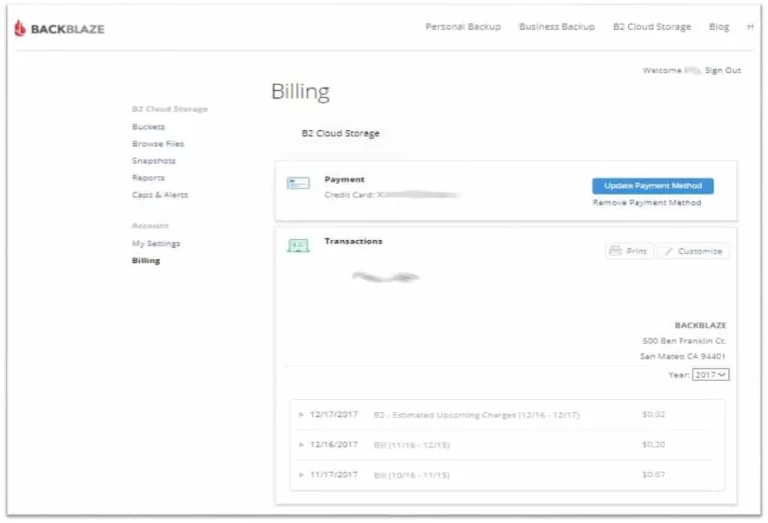768x523 pixels.
Task: Click the $0.07 amount
Action: click(x=653, y=475)
